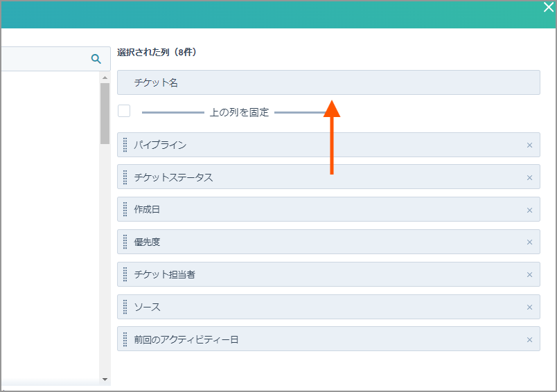Remove the チケットステータス column
The height and width of the screenshot is (392, 557).
pos(529,177)
